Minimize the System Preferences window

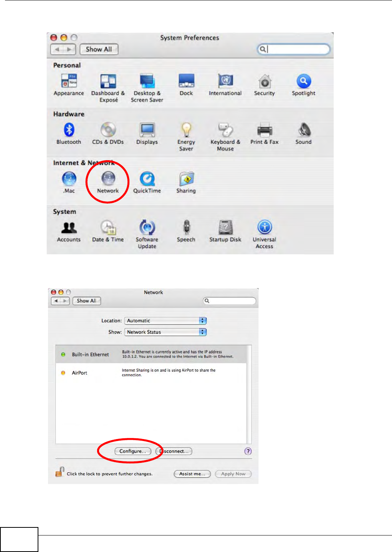(64, 38)
